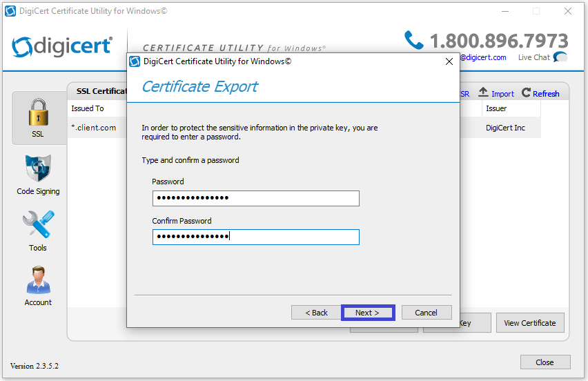Viewport: 588px width, 381px height.
Task: Click the Import link
Action: click(x=502, y=94)
